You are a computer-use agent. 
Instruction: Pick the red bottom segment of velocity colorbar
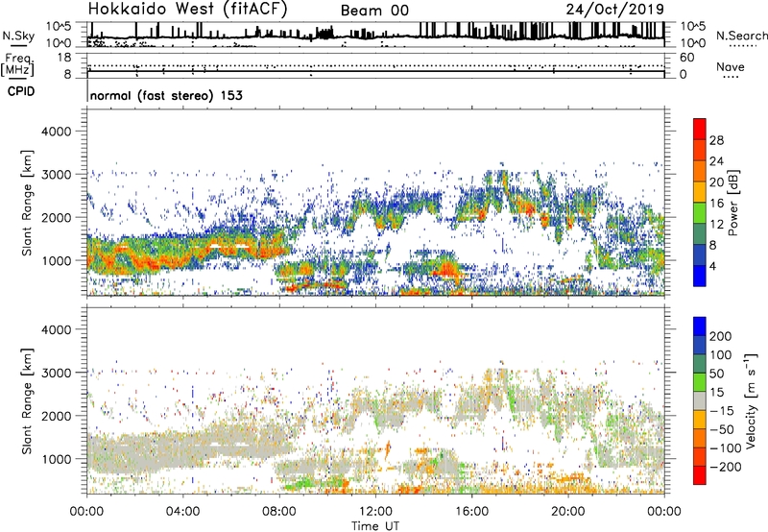700,475
